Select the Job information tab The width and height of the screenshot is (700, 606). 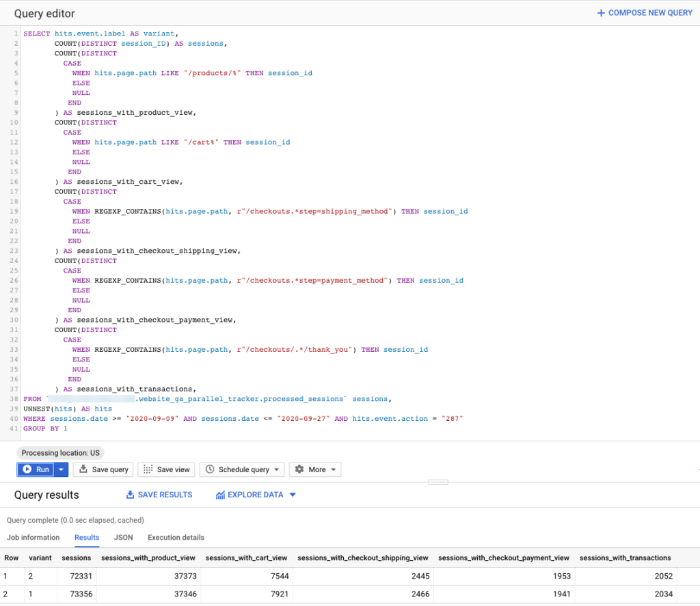coord(33,537)
